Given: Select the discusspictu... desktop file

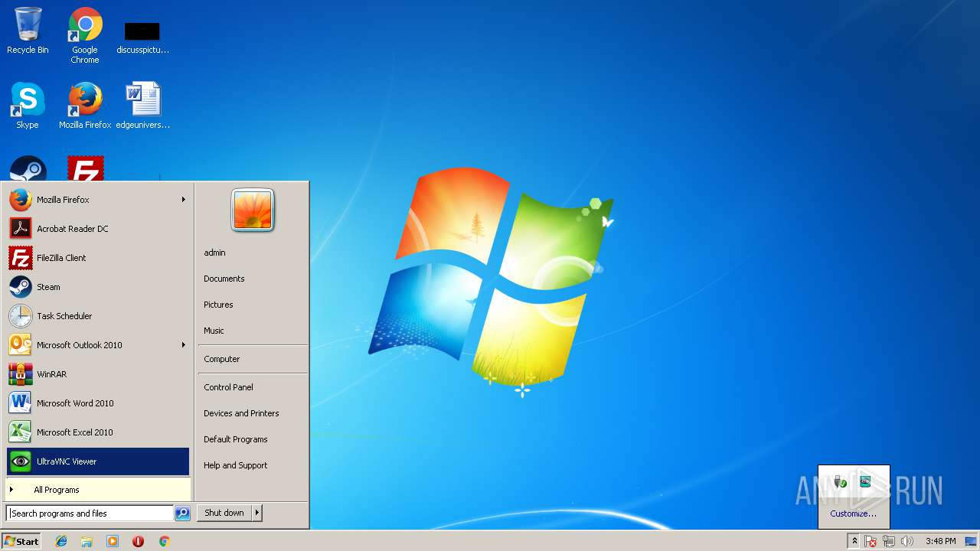Looking at the screenshot, I should pos(142,38).
